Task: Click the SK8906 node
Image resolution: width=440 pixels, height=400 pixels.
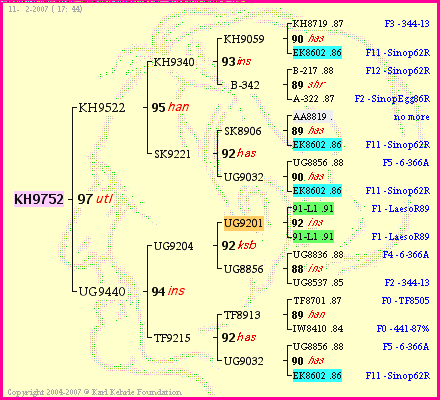Action: pyautogui.click(x=243, y=131)
